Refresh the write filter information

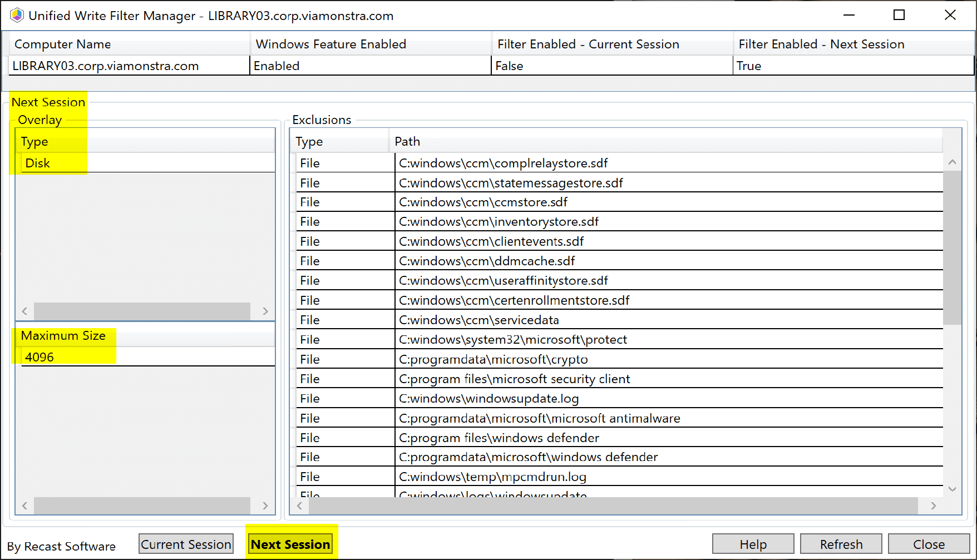point(841,544)
